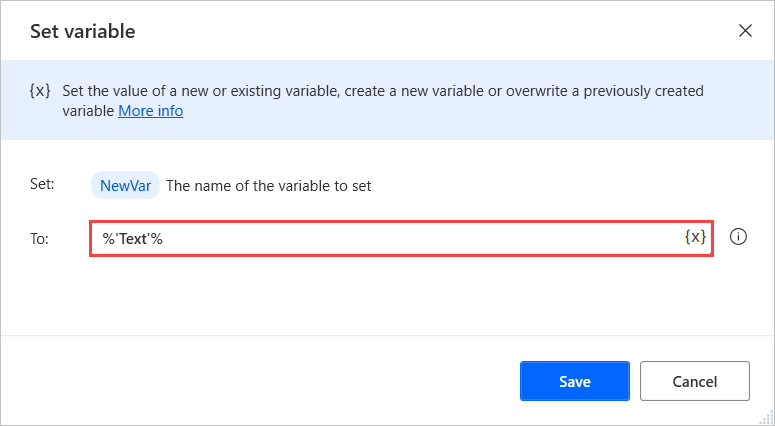This screenshot has height=426, width=775.
Task: Close the Set variable dialog with X
Action: coord(745,31)
